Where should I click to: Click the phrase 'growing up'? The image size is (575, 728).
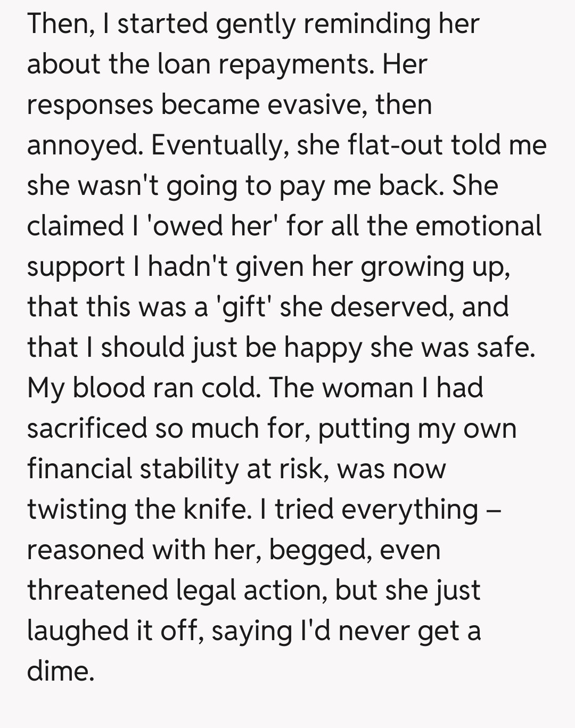(x=434, y=267)
